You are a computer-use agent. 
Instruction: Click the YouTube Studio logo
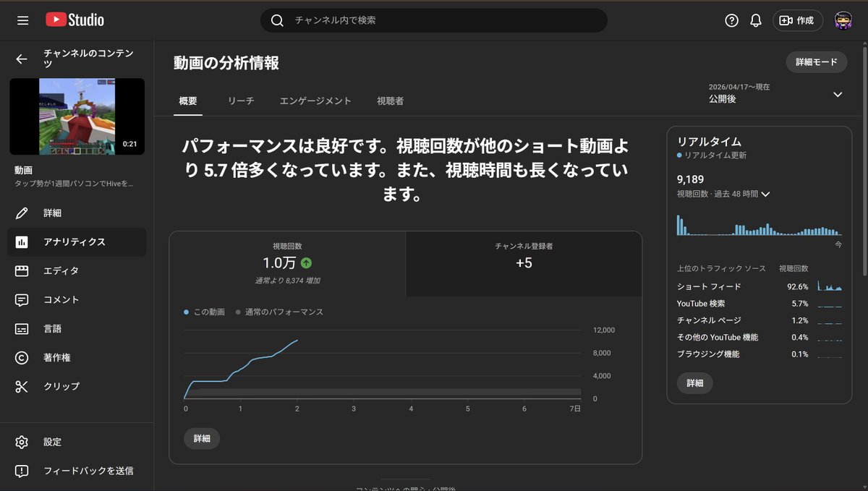(75, 20)
